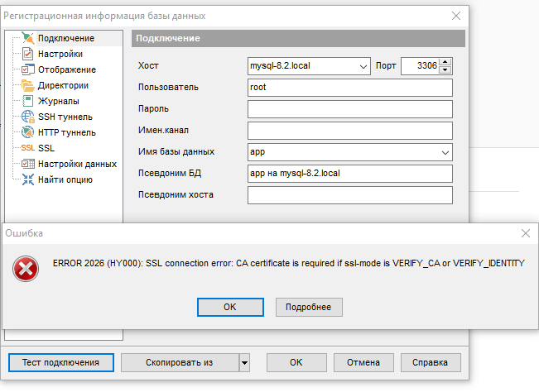This screenshot has width=539, height=392.
Task: Click into the Пароль field
Action: pyautogui.click(x=349, y=109)
